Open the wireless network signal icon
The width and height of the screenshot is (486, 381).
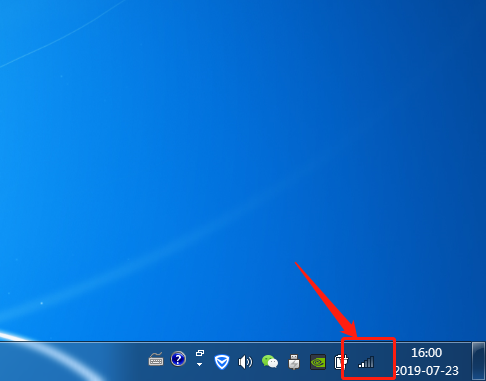[366, 362]
